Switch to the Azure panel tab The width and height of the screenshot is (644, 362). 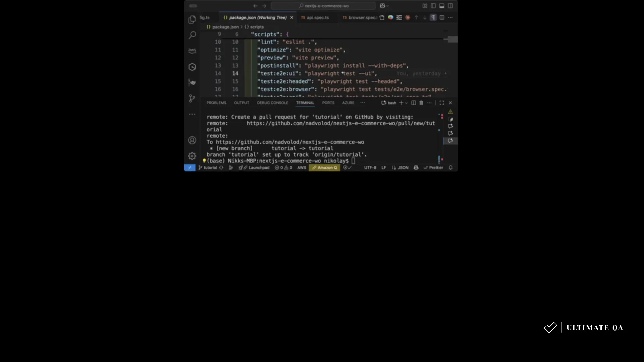click(348, 103)
